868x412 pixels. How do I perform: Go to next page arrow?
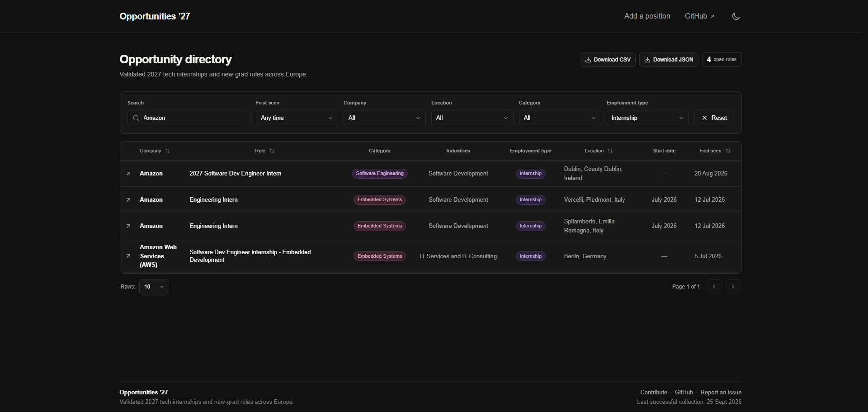click(x=733, y=287)
